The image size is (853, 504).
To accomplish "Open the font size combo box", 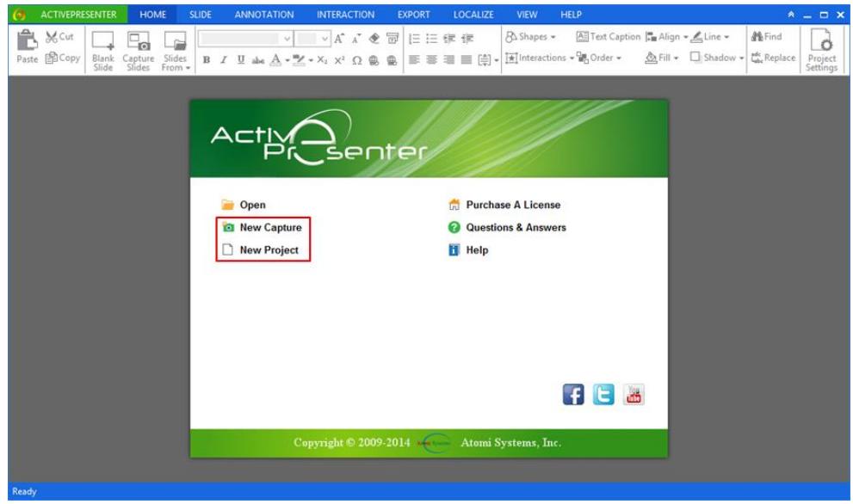I will pos(312,38).
